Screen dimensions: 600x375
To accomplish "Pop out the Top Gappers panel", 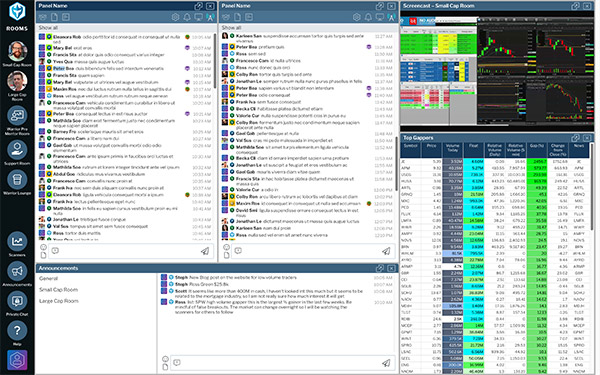I will point(575,138).
